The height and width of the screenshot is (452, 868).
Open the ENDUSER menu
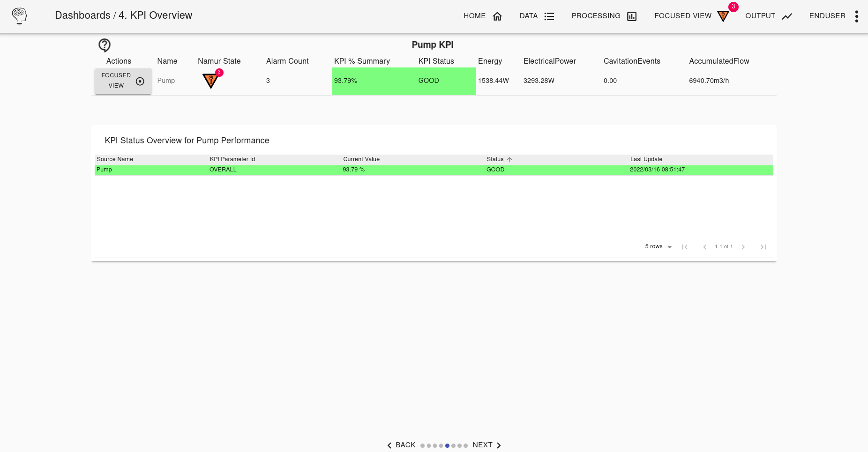coord(827,16)
